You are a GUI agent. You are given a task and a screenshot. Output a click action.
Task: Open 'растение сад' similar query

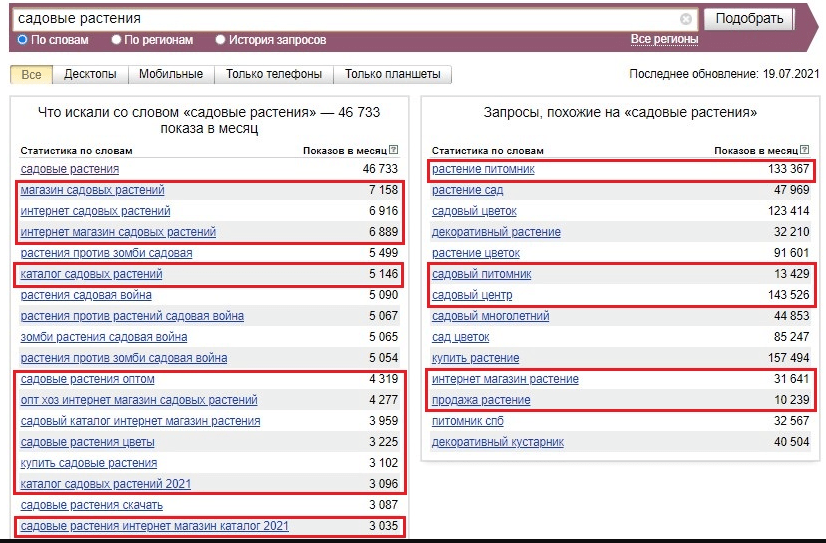[x=467, y=190]
